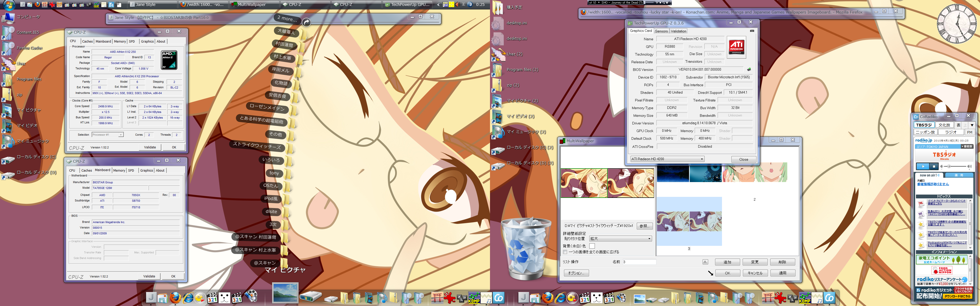Screen dimensions: 980x306
Task: Open the paste position dropdown showing 拡大
Action: [x=620, y=239]
